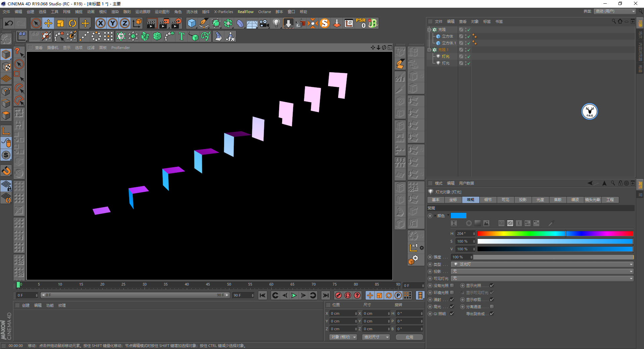Expand the 颜色 color disclosure triangle
The width and height of the screenshot is (644, 349).
pyautogui.click(x=435, y=216)
